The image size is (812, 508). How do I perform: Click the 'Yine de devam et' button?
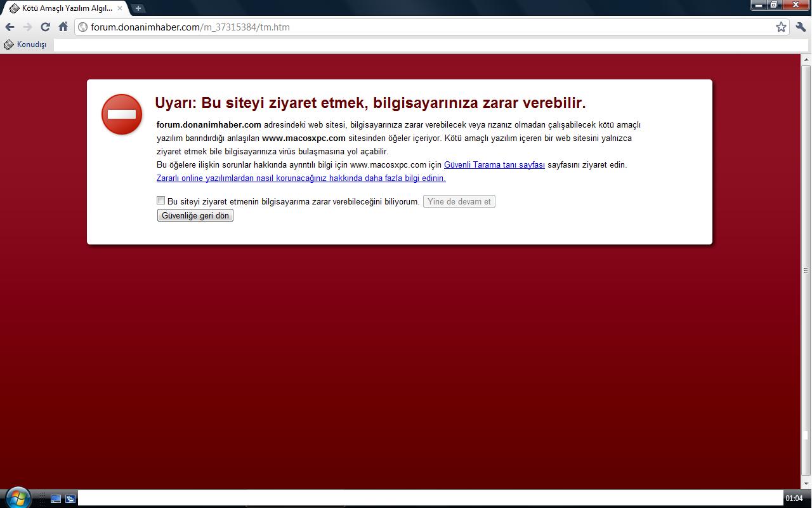pyautogui.click(x=459, y=201)
